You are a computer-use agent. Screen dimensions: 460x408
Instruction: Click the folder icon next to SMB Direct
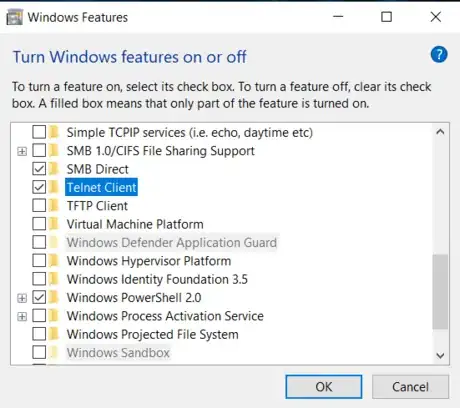pyautogui.click(x=54, y=169)
